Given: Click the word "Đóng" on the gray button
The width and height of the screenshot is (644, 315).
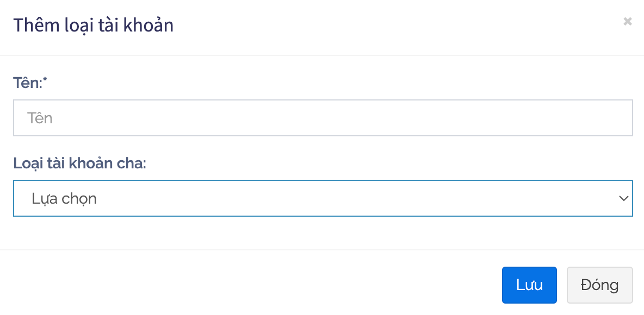Looking at the screenshot, I should (x=599, y=285).
